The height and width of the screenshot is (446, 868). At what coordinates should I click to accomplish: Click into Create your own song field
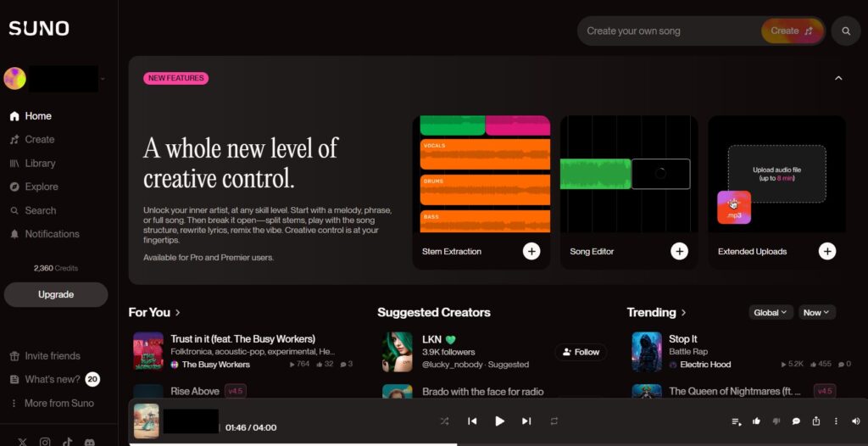(x=670, y=31)
